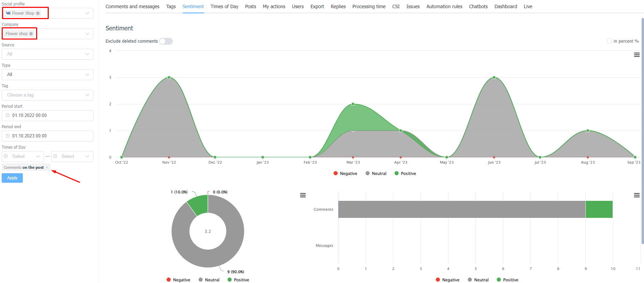
Task: Toggle Neutral in the donut chart legend
Action: (x=209, y=280)
